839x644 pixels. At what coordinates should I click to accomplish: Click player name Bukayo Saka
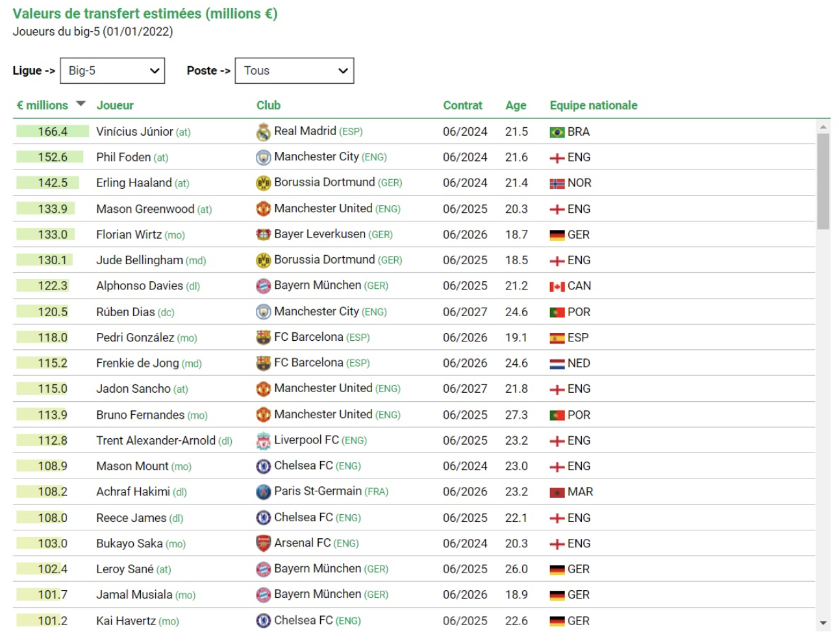[x=129, y=543]
